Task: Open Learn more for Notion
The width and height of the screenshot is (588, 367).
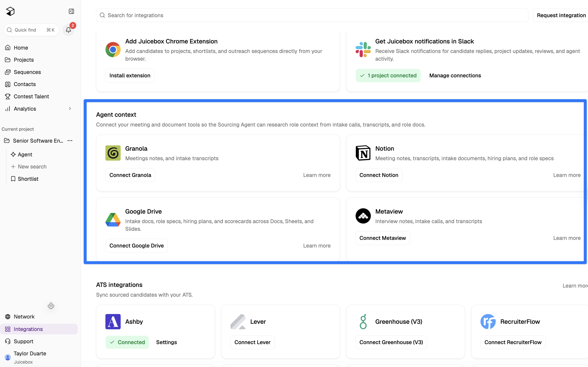Action: pyautogui.click(x=567, y=175)
